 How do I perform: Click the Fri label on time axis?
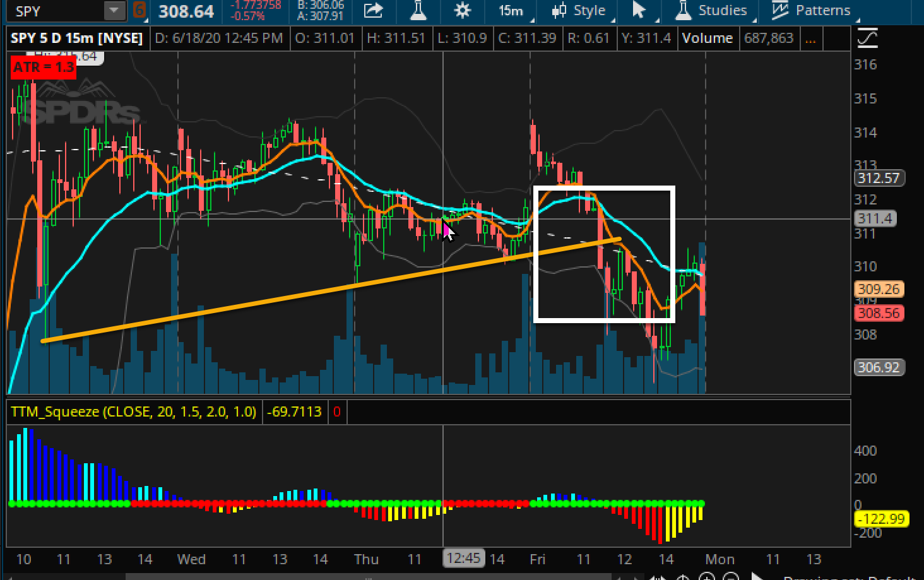[x=537, y=559]
